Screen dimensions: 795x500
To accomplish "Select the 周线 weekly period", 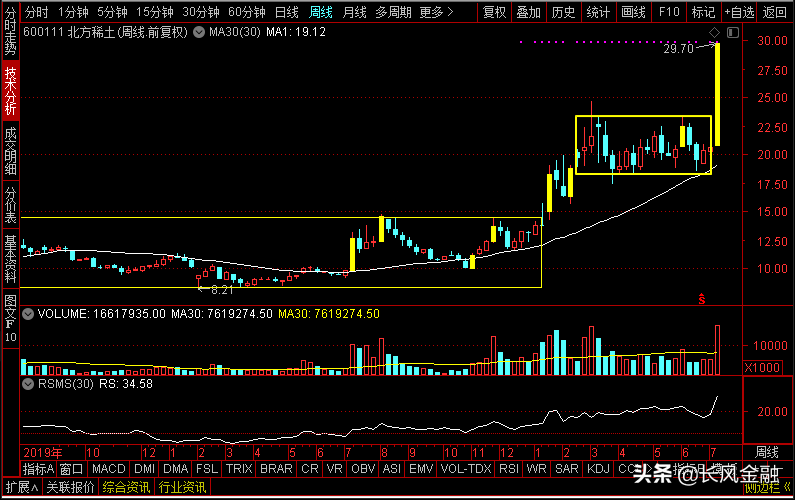I will [321, 12].
